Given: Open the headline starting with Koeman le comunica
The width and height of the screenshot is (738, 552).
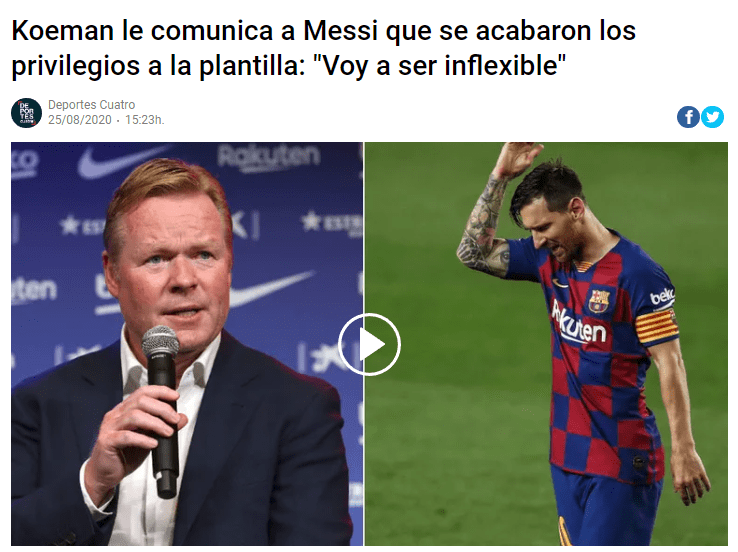Looking at the screenshot, I should (323, 48).
